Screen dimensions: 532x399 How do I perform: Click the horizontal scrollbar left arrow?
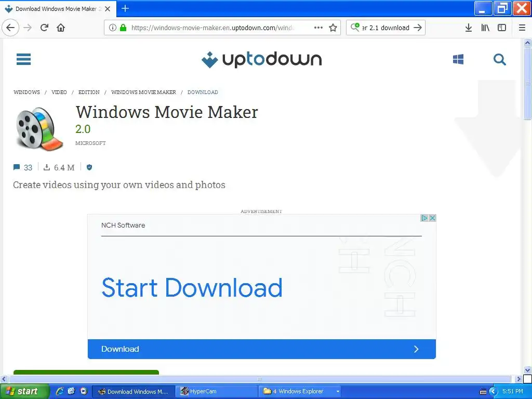pos(4,379)
